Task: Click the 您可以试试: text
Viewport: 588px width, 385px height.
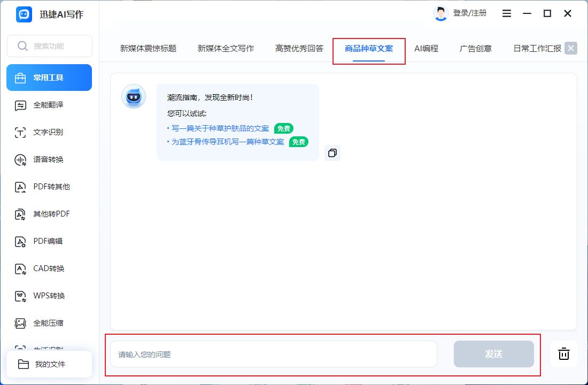Action: [x=187, y=113]
